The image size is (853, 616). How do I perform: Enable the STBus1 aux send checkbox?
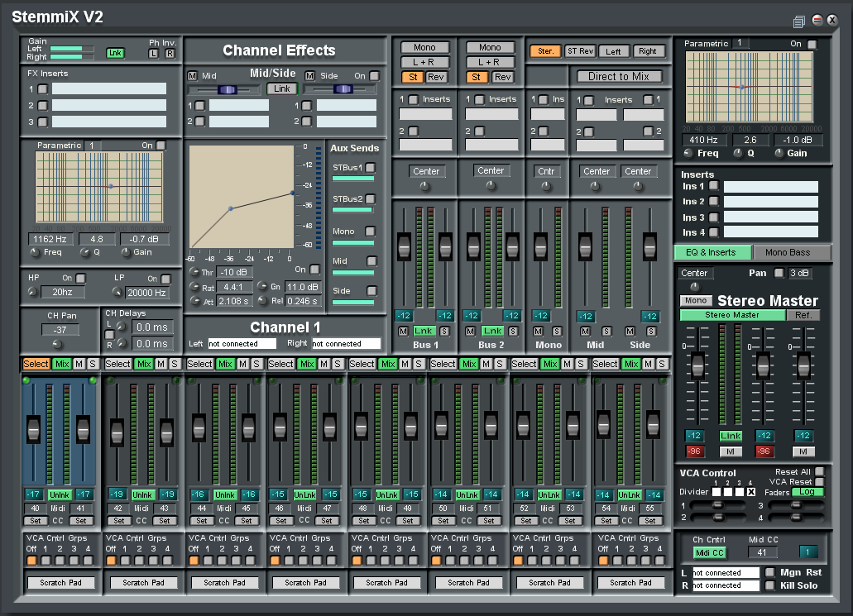pos(371,168)
